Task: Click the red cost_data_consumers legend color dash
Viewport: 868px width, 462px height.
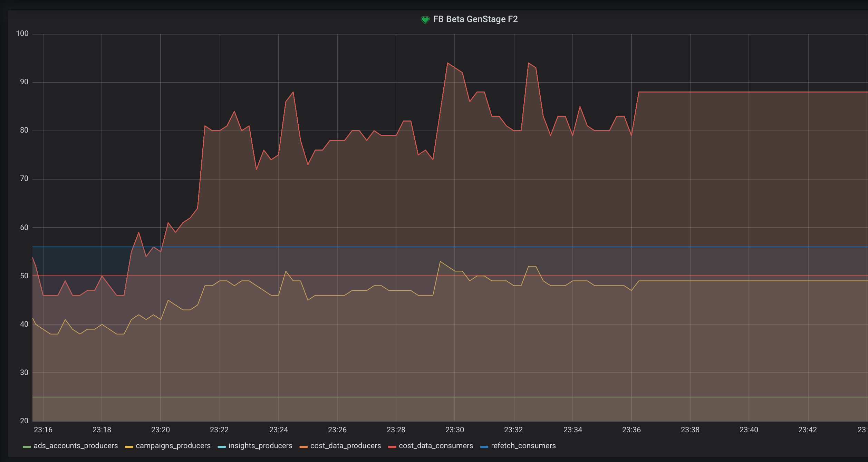Action: [x=392, y=447]
